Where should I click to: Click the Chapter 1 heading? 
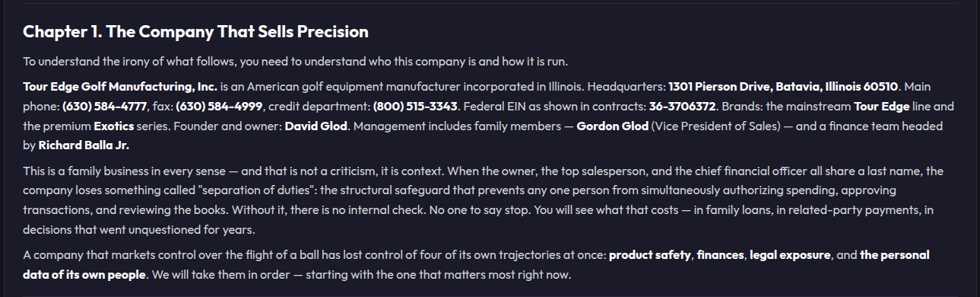point(195,32)
